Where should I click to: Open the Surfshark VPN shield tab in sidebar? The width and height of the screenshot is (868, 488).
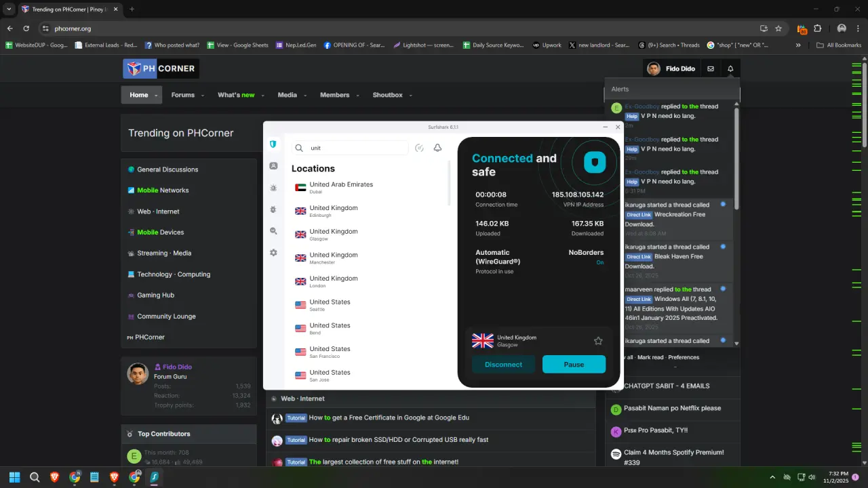[x=273, y=144]
